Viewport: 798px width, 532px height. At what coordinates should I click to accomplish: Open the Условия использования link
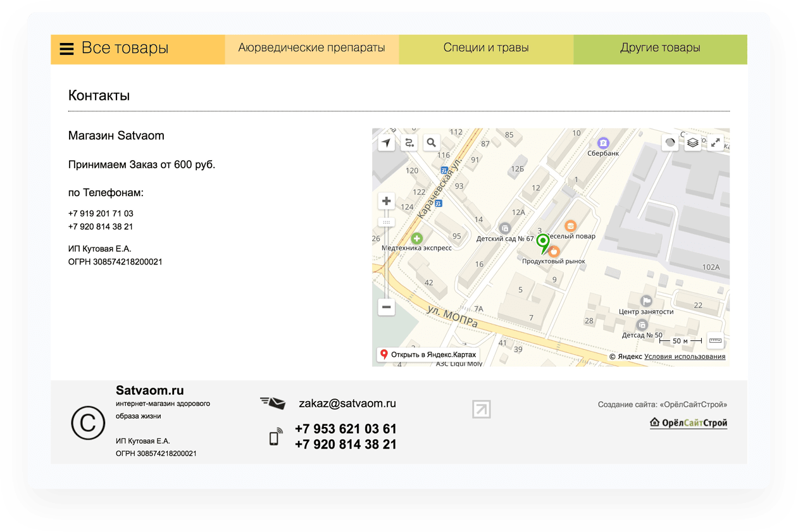[685, 357]
